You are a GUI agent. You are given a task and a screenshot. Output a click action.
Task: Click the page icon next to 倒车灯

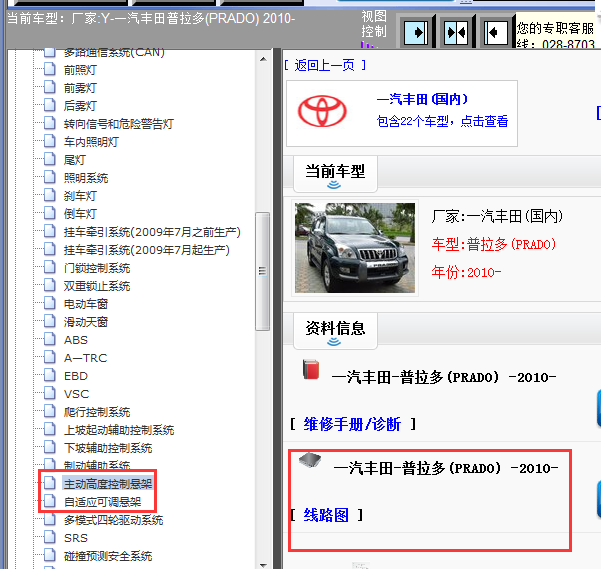(x=49, y=213)
